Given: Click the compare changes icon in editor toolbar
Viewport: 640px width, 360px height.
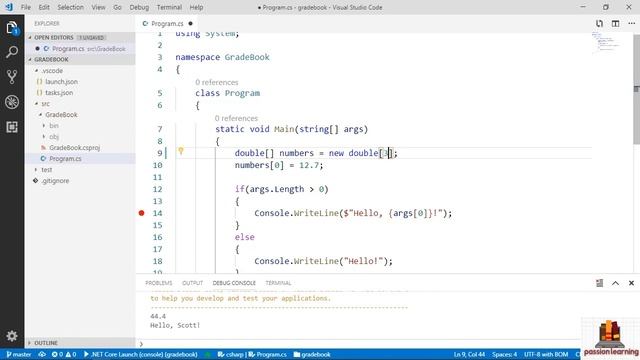Looking at the screenshot, I should pyautogui.click(x=599, y=24).
